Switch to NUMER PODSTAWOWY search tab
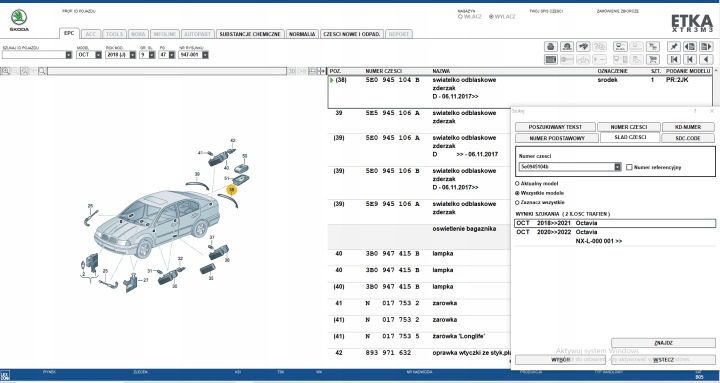720x383 pixels. [557, 138]
